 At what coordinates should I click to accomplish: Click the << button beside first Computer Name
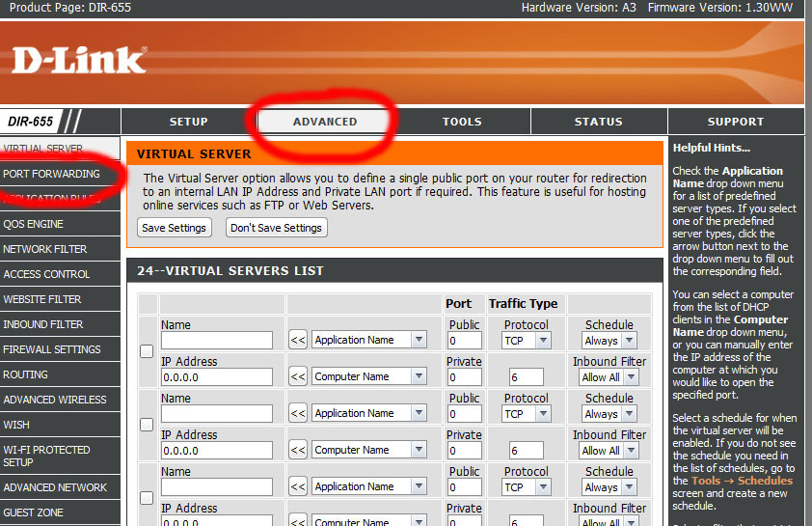pos(298,376)
